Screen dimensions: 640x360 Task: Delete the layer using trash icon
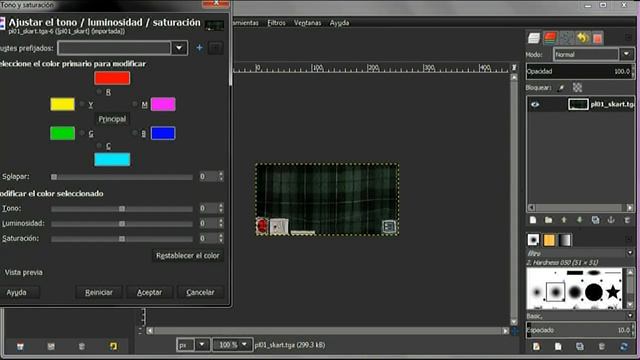627,220
